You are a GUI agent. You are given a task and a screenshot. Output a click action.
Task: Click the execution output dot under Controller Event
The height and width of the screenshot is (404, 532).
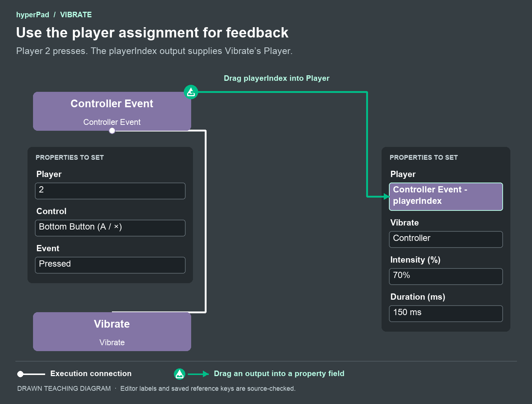[112, 131]
